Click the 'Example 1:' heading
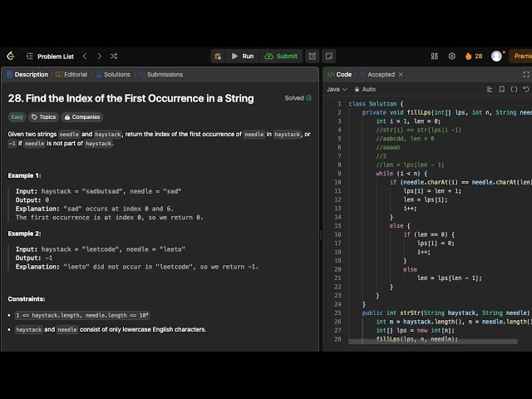532x399 pixels. [x=24, y=175]
